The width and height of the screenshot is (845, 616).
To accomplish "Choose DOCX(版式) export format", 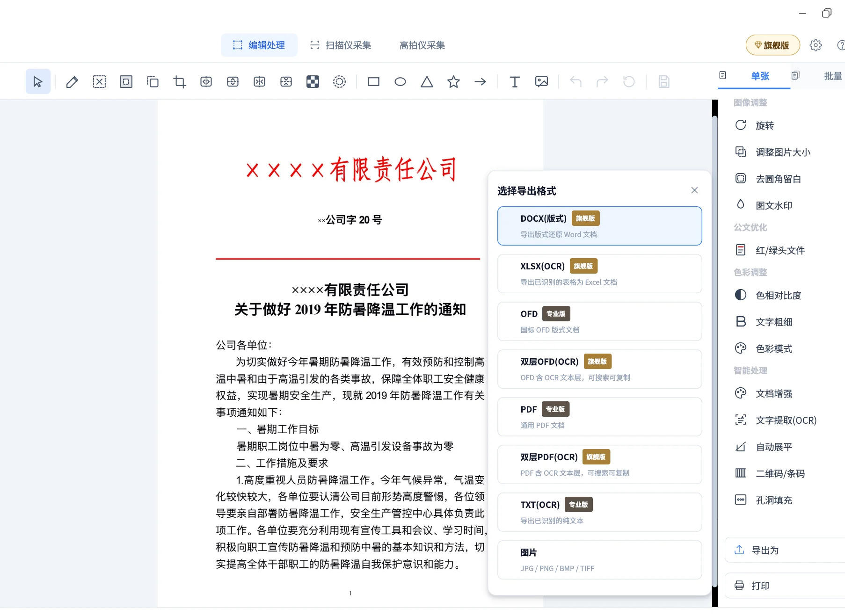I will [599, 226].
